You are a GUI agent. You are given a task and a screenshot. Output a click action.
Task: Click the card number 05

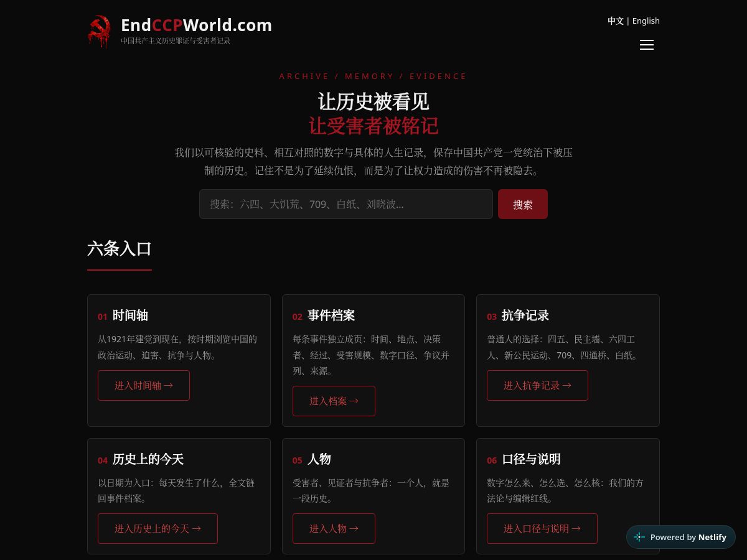point(298,460)
